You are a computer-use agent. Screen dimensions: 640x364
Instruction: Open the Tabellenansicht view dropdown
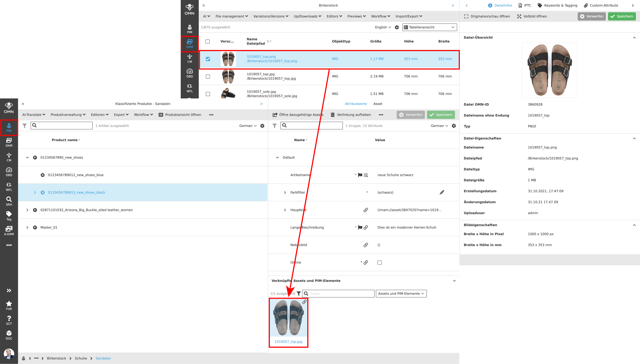pyautogui.click(x=429, y=27)
